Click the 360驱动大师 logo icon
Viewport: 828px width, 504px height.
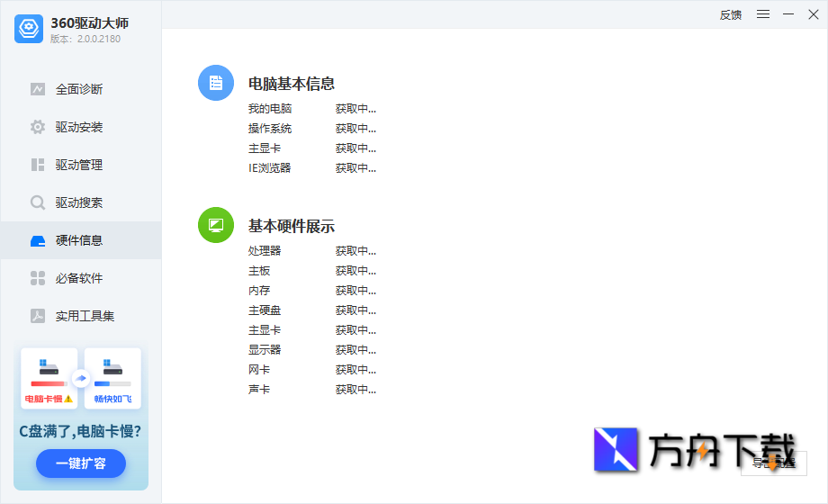29,29
